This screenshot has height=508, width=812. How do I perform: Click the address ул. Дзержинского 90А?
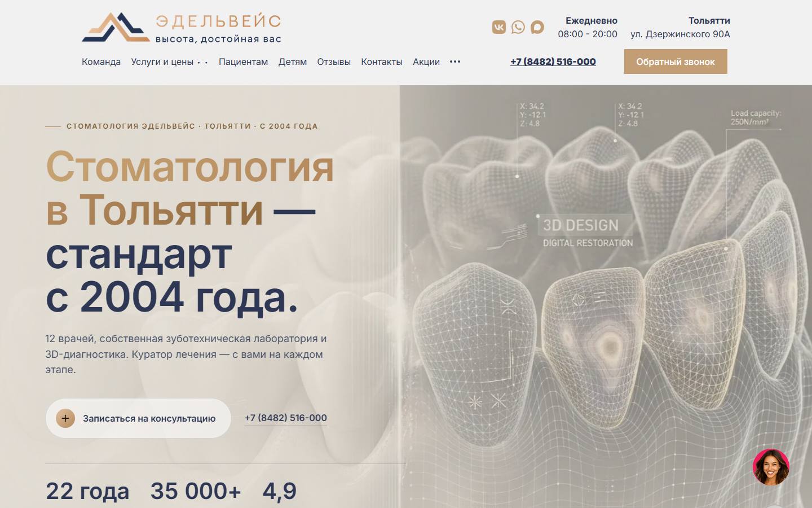pos(680,34)
